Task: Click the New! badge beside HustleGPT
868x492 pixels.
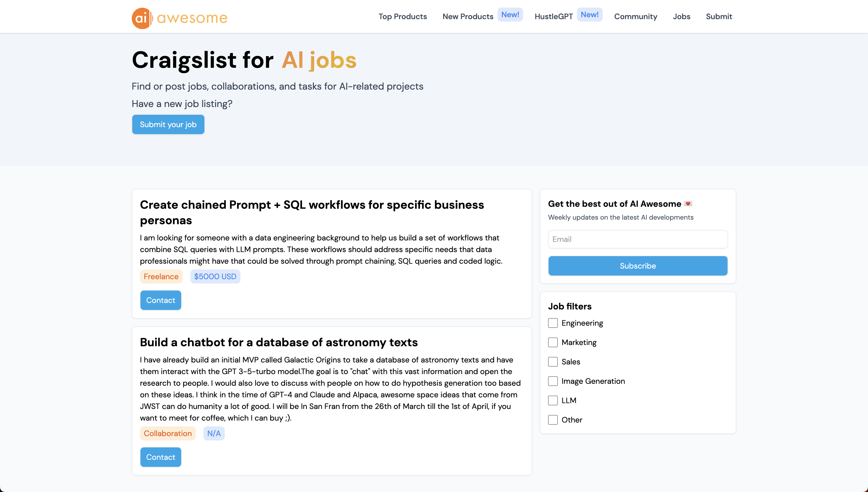Action: coord(589,15)
